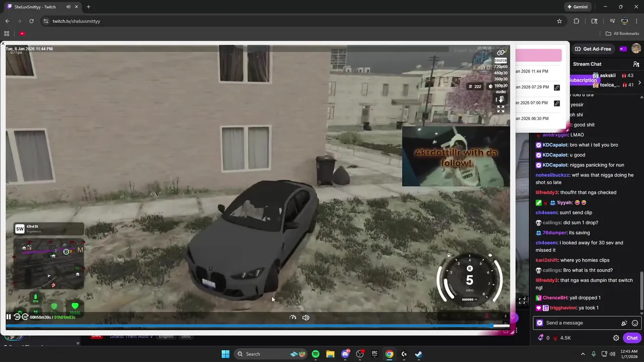Viewport: 644px width, 362px height.
Task: Select the source quality option
Action: click(501, 60)
